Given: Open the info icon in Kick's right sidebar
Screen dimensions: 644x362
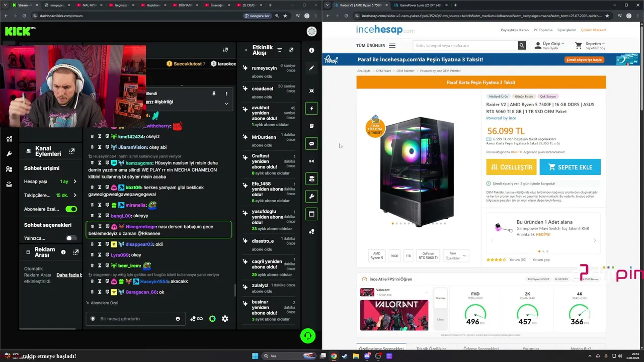Looking at the screenshot, I should pos(311,50).
